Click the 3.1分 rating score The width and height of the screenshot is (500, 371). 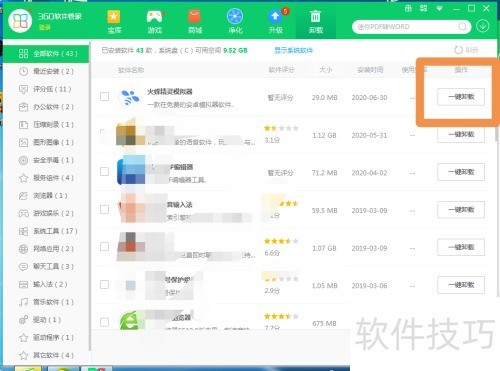(272, 140)
